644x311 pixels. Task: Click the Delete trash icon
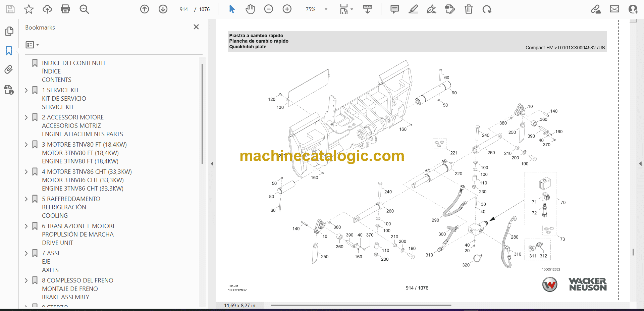469,9
